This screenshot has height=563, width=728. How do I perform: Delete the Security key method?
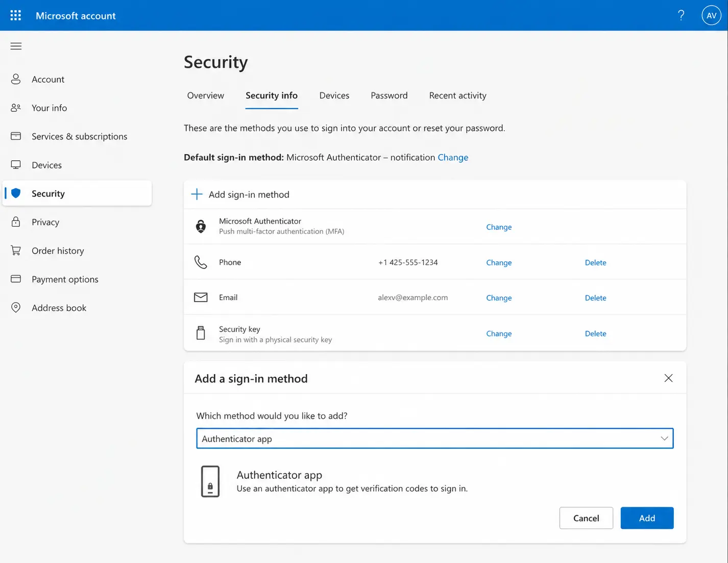point(596,334)
